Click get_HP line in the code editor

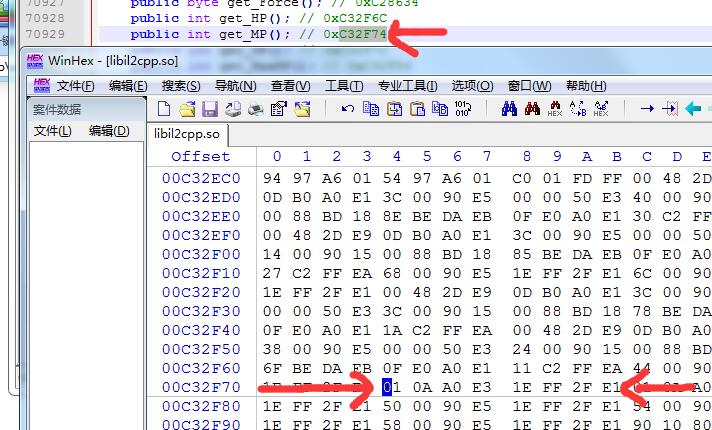tap(259, 18)
